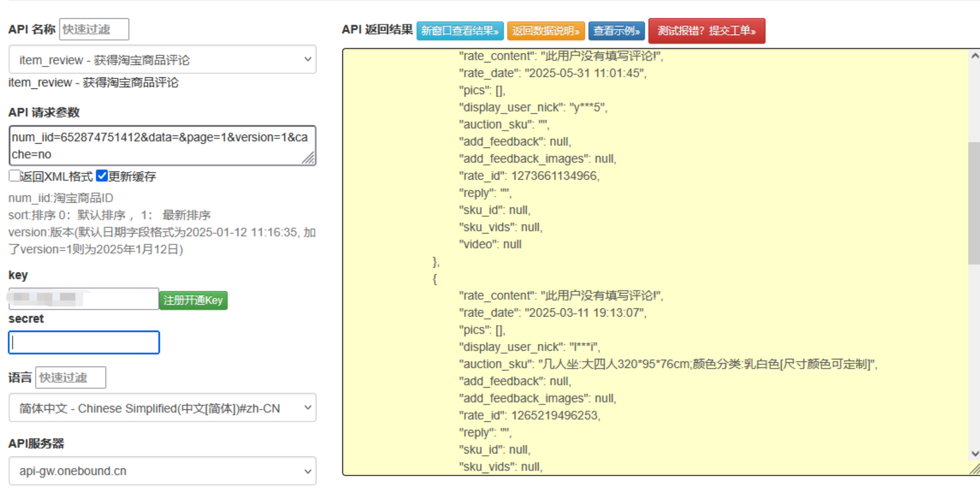Expand the language dropdown 简体中文

coord(162,408)
